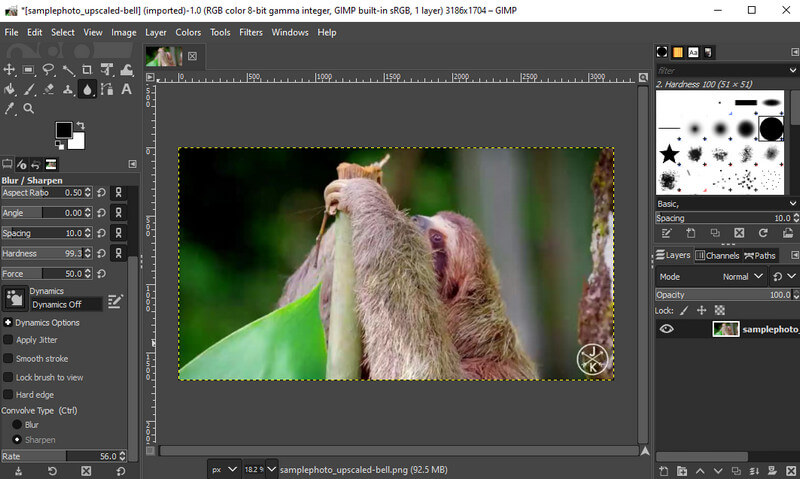Open the layer Mode dropdown
The image size is (800, 479).
740,277
